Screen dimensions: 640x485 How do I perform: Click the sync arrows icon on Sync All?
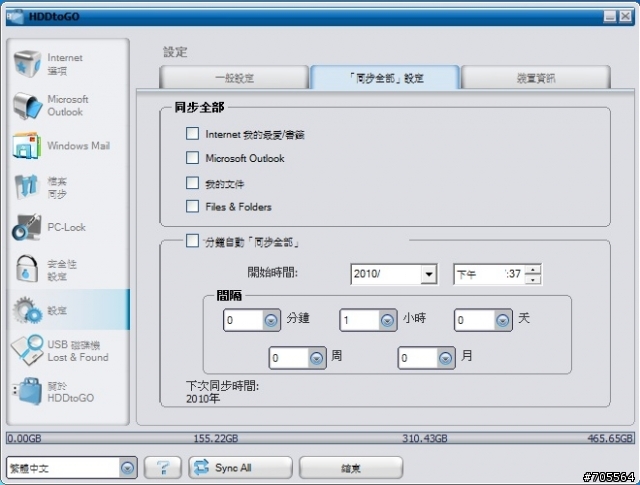[x=201, y=467]
